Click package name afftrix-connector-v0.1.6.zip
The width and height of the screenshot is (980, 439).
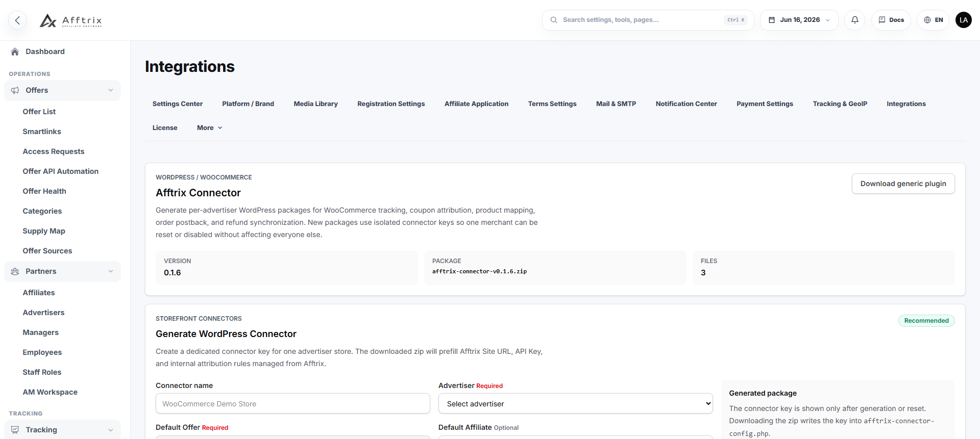tap(479, 271)
